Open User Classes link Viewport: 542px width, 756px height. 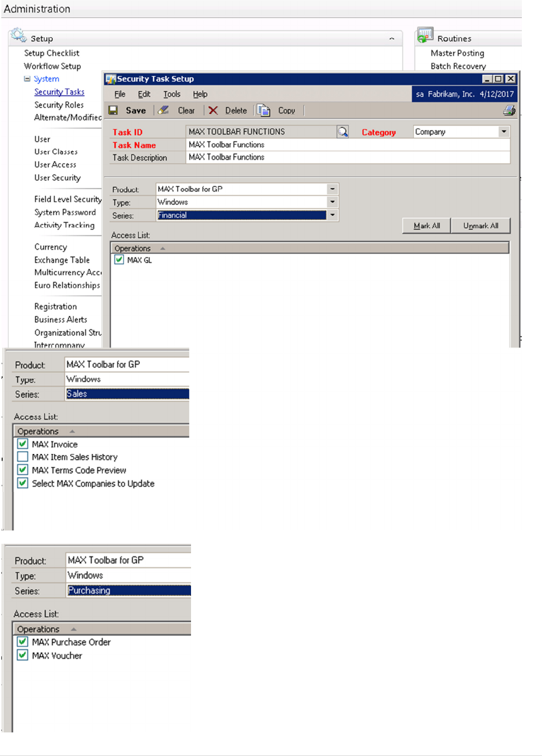[x=56, y=152]
